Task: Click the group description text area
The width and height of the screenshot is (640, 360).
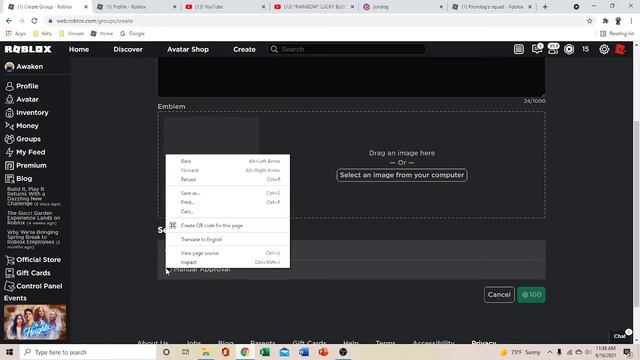Action: coord(351,77)
